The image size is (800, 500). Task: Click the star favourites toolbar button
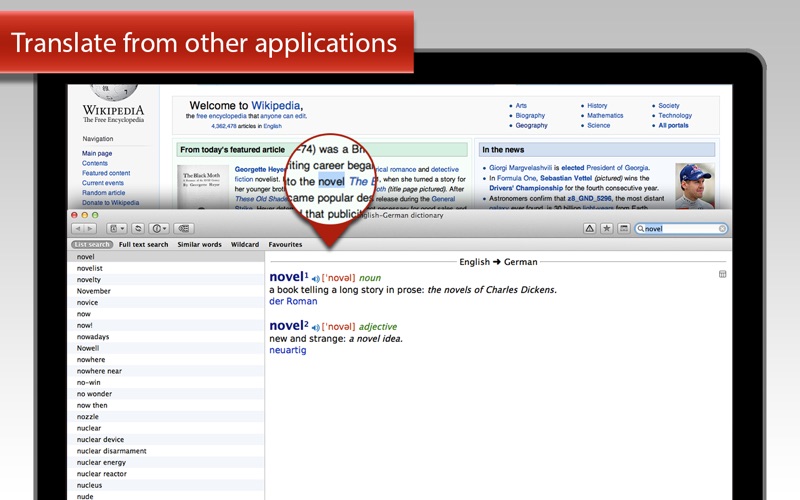[x=607, y=229]
